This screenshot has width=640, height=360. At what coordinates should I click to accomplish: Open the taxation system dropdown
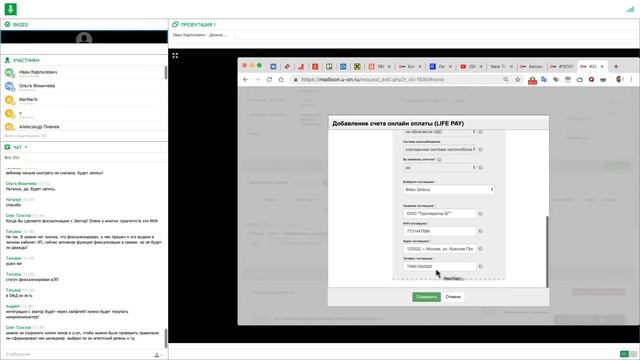[440, 149]
